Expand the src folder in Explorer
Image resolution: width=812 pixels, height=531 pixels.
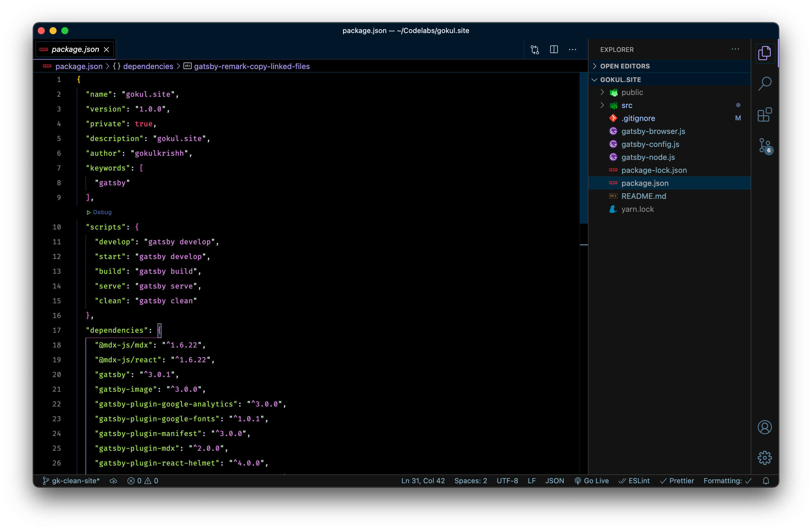click(627, 105)
